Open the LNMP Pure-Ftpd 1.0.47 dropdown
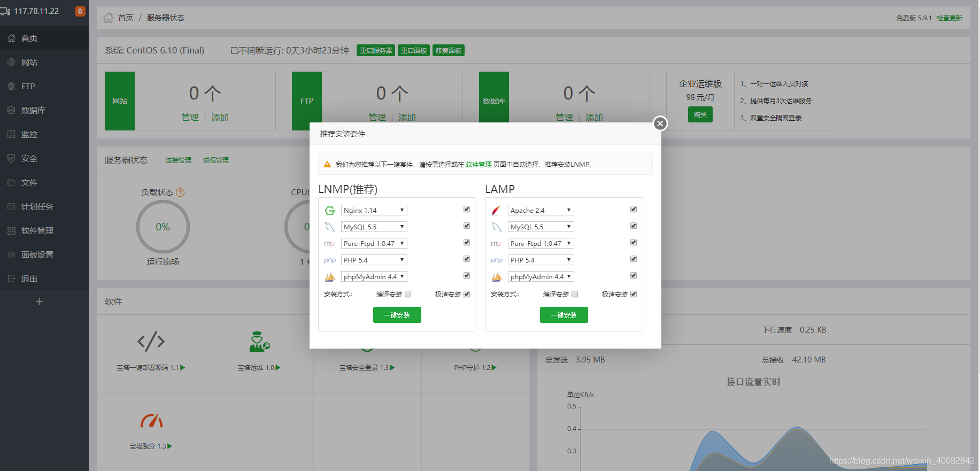Viewport: 980px width, 471px height. (x=374, y=243)
